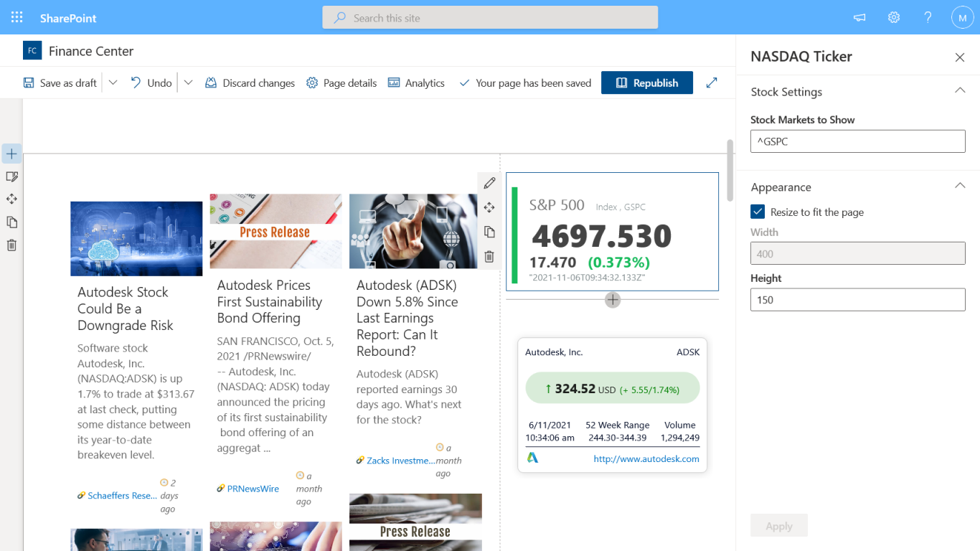Open Page details in command bar
Image resolution: width=980 pixels, height=551 pixels.
point(341,83)
